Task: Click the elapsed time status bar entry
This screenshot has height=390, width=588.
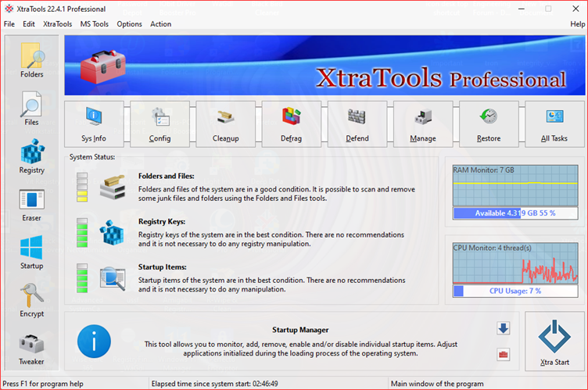Action: click(215, 384)
